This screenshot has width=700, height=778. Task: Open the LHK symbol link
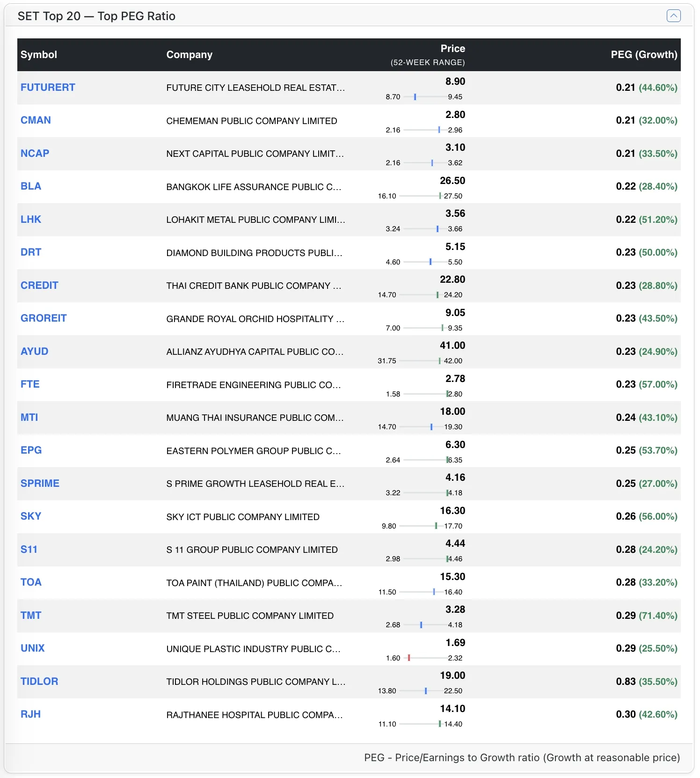tap(31, 220)
